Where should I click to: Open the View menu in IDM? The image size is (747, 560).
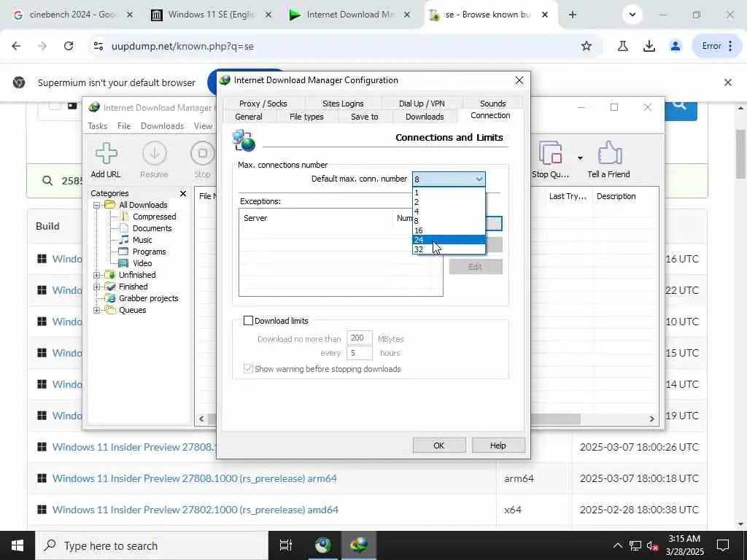pos(203,125)
